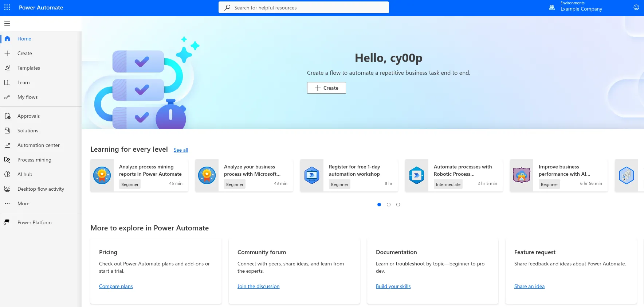
Task: Open the app launcher waffle icon
Action: pos(7,7)
